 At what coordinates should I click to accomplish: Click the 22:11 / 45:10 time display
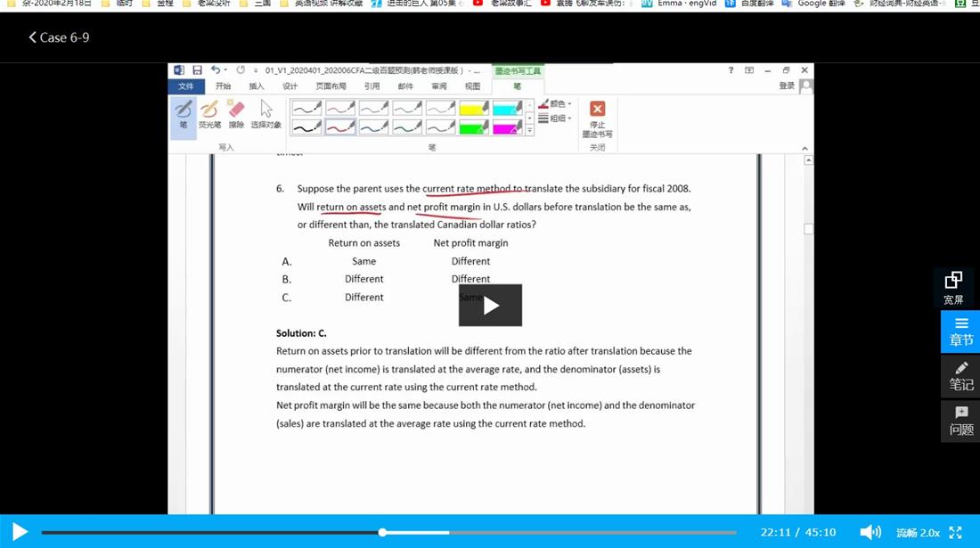797,532
